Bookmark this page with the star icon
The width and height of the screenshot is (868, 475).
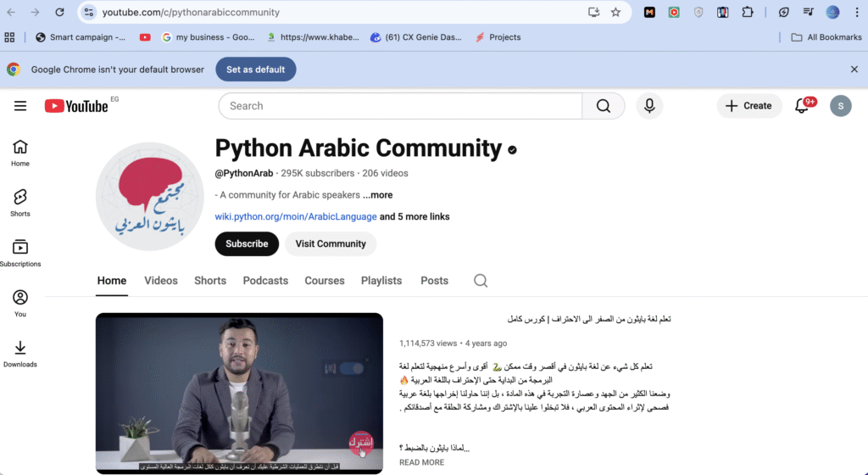pos(615,13)
